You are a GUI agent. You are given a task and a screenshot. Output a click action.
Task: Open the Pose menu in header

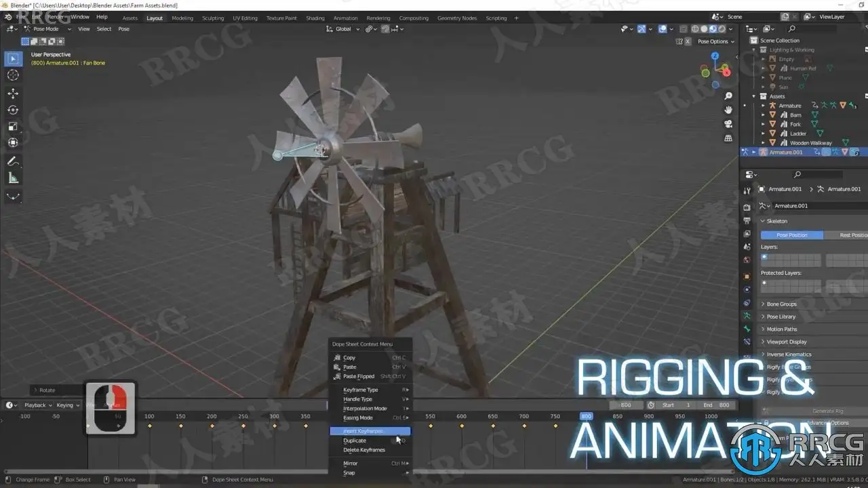pyautogui.click(x=124, y=29)
